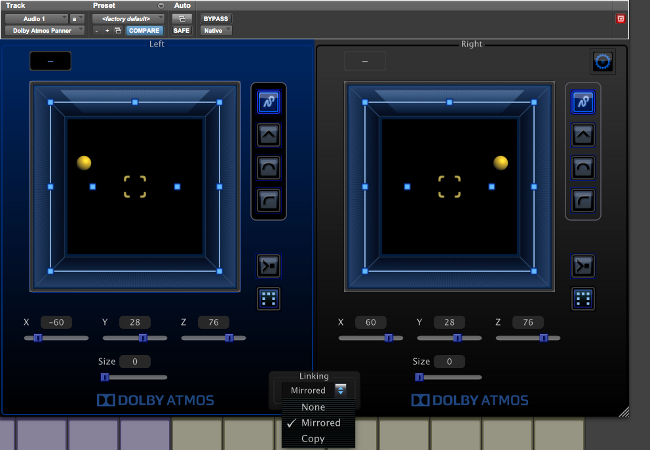The width and height of the screenshot is (650, 450).
Task: Click the automation enable icon under Auto
Action: click(182, 19)
